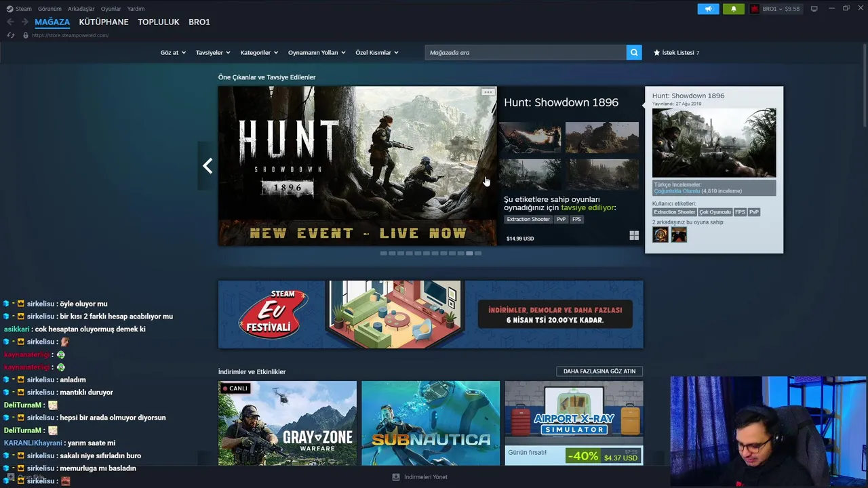Open the Hunt: Showdown 1896 title link
This screenshot has width=868, height=488.
pos(561,102)
